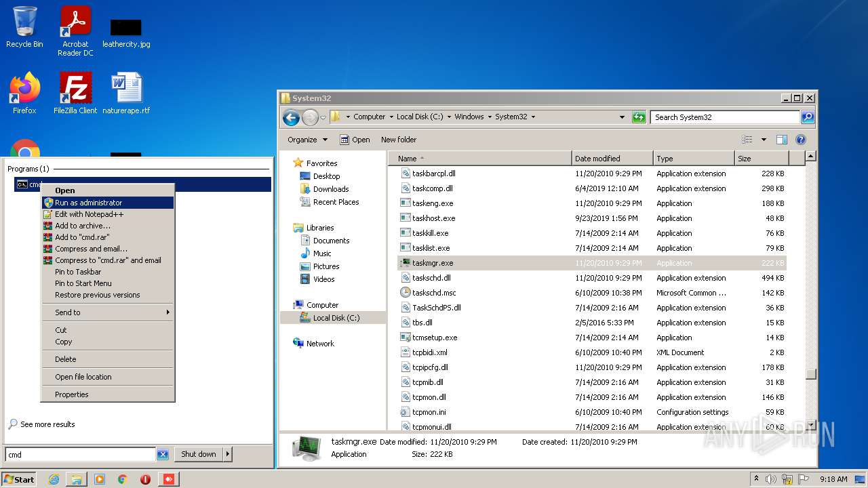868x488 pixels.
Task: Click the Explorer Forward arrow button
Action: tap(310, 117)
